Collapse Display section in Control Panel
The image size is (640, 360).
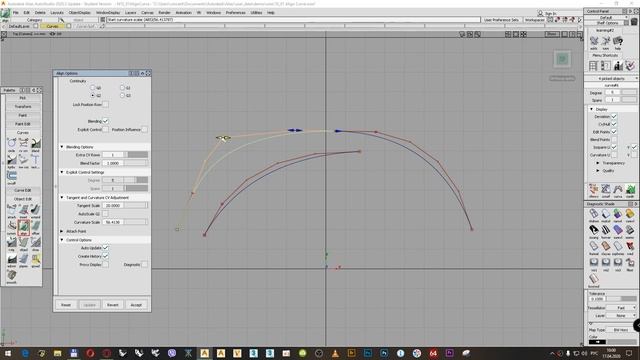591,109
